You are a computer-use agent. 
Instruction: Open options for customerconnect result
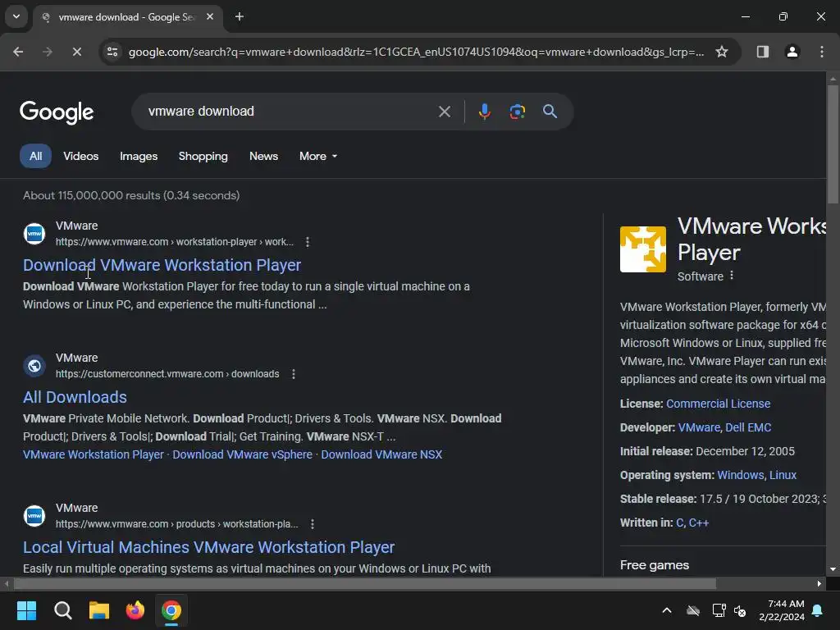[x=294, y=374]
